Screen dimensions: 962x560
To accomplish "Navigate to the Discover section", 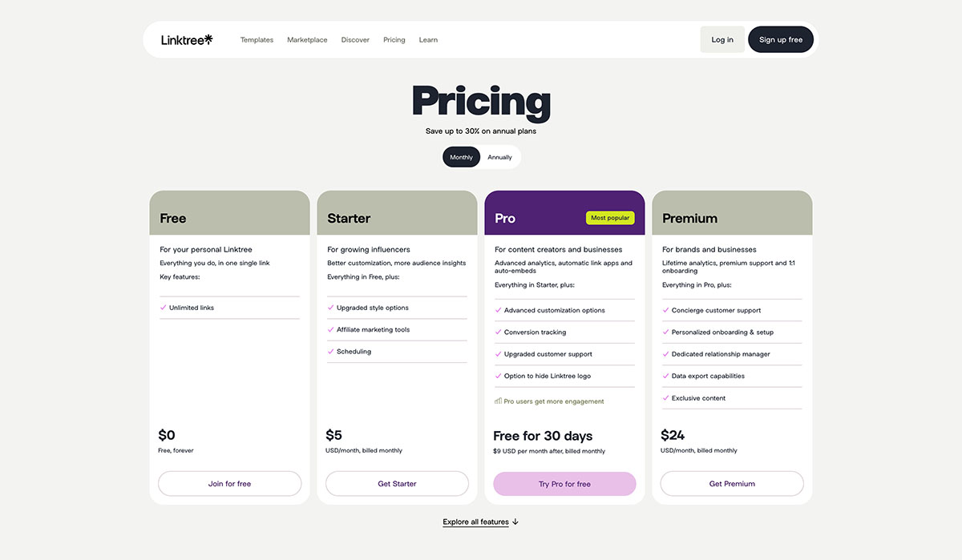I will [x=354, y=39].
